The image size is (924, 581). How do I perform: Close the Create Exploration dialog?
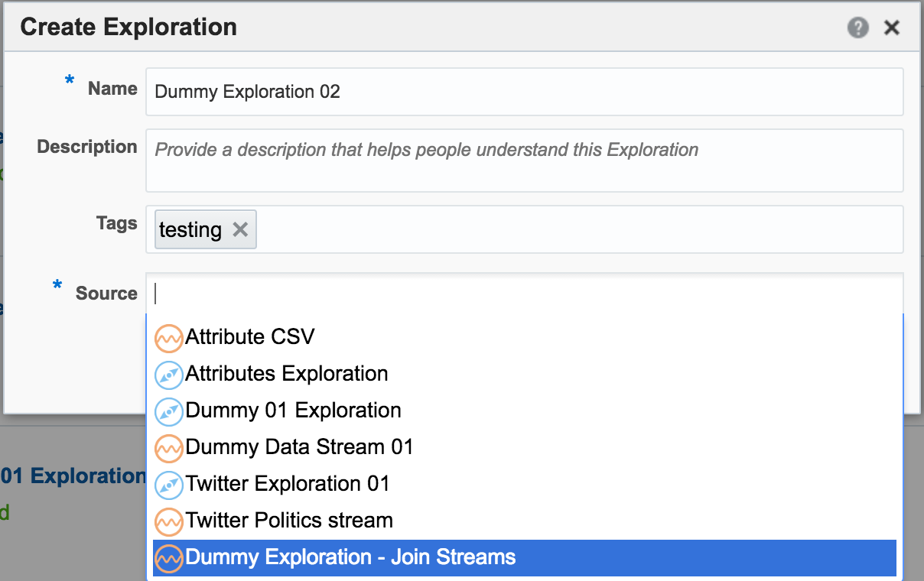(891, 28)
